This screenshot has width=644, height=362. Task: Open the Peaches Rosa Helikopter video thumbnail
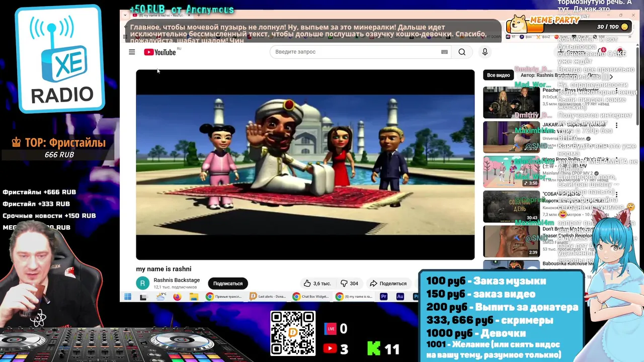coord(511,103)
